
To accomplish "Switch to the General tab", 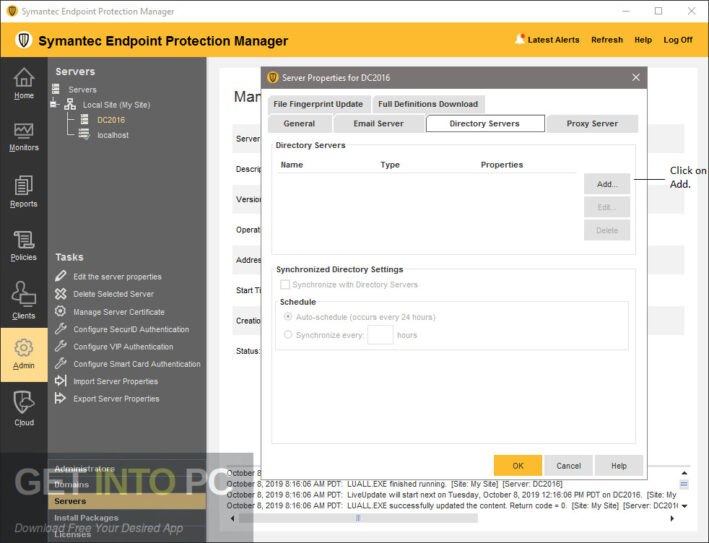I will coord(299,123).
